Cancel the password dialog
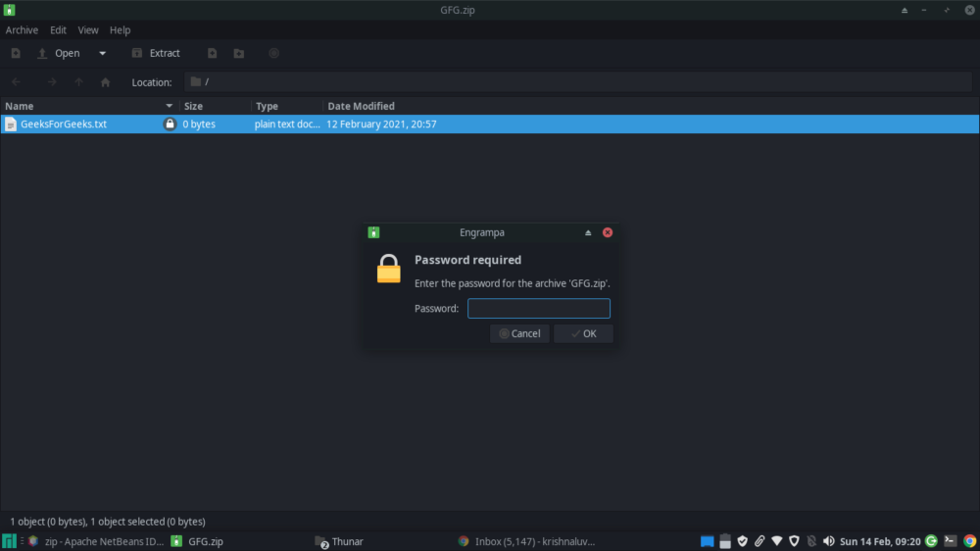The image size is (980, 551). [519, 333]
